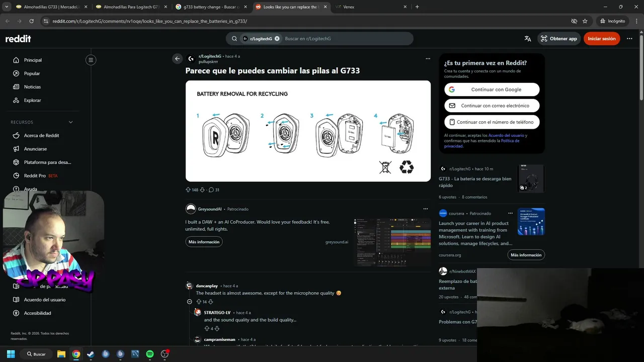The width and height of the screenshot is (644, 362).
Task: Continue with número de teléfono
Action: (492, 122)
